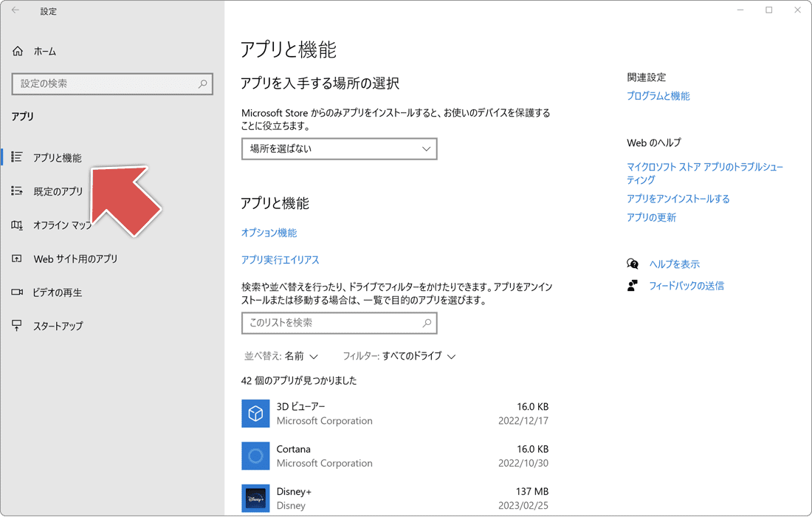Click the ヘルプを表示 help icon
Screen dimensions: 812x517
point(633,264)
